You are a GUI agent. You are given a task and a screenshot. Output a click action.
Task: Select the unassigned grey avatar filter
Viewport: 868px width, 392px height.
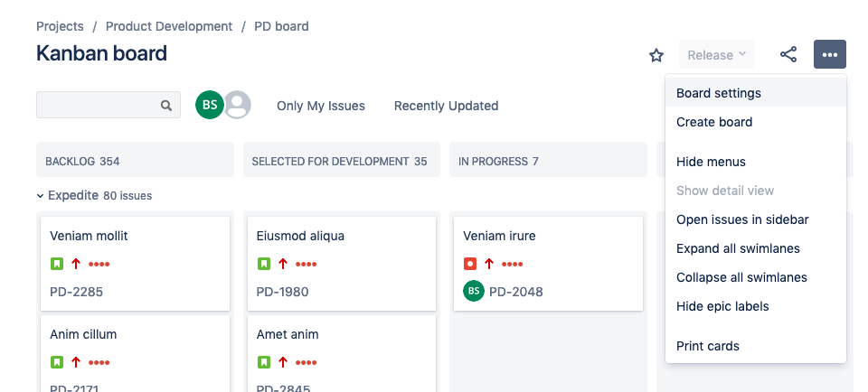click(238, 105)
